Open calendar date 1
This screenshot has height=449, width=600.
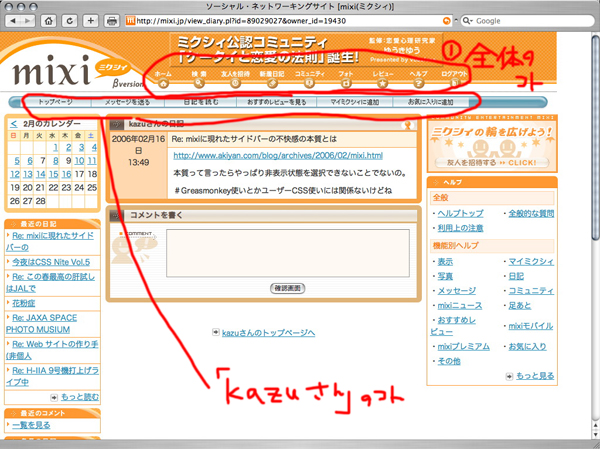[55, 147]
